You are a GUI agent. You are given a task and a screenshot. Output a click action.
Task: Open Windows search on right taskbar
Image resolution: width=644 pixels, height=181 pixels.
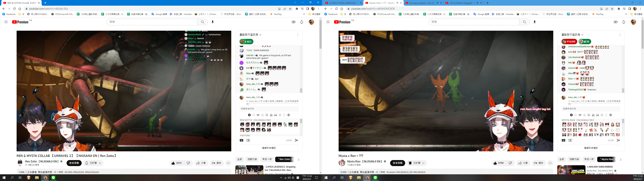tap(334, 178)
